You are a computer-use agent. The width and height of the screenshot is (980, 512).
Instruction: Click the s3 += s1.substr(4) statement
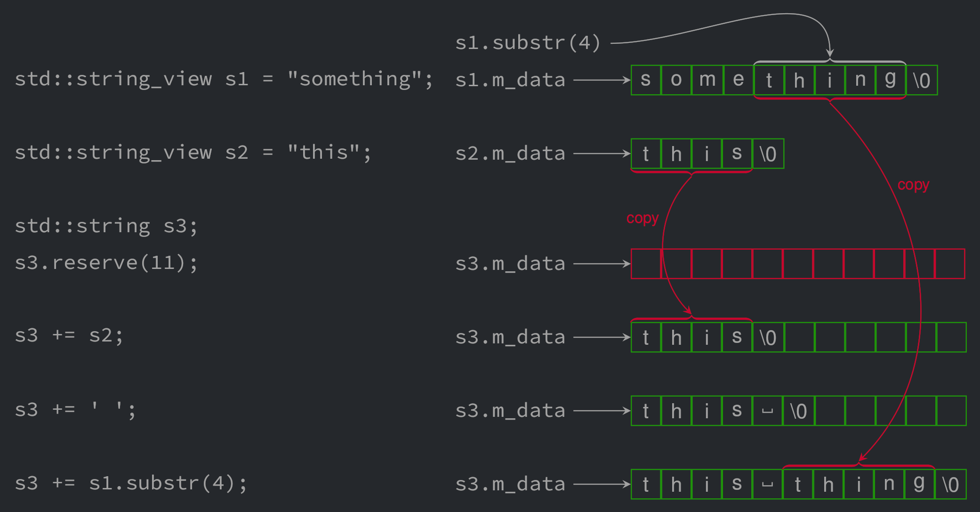pos(131,482)
